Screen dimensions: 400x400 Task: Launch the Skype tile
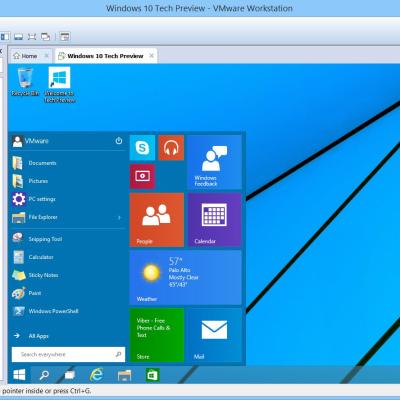[x=142, y=148]
